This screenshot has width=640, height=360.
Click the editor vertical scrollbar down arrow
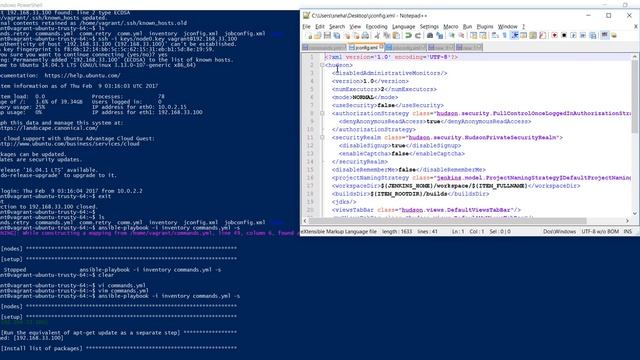(635, 213)
